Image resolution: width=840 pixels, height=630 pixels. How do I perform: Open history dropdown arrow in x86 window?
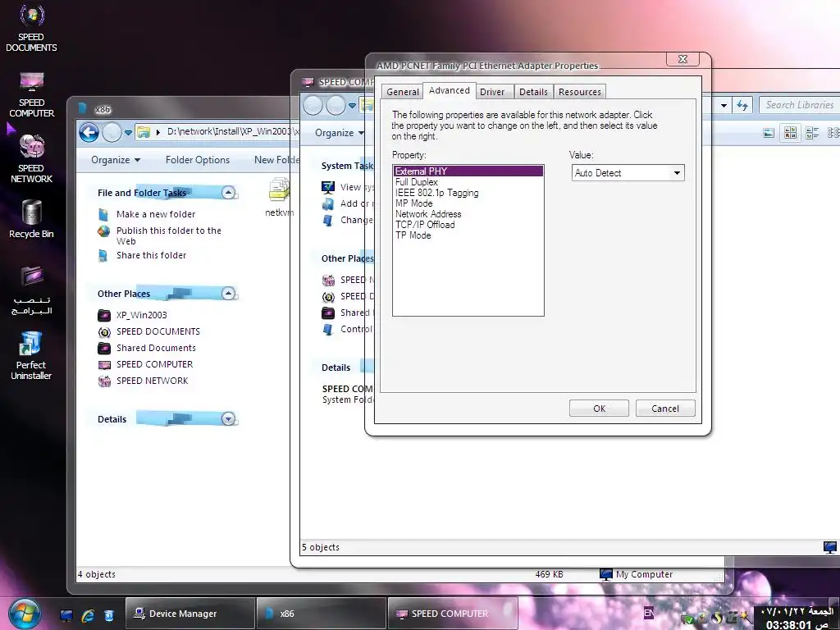pyautogui.click(x=128, y=132)
